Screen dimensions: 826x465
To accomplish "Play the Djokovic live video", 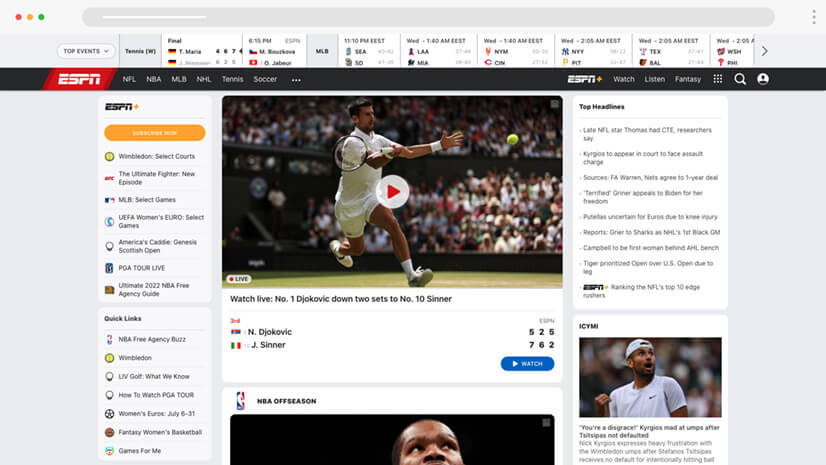I will click(392, 192).
